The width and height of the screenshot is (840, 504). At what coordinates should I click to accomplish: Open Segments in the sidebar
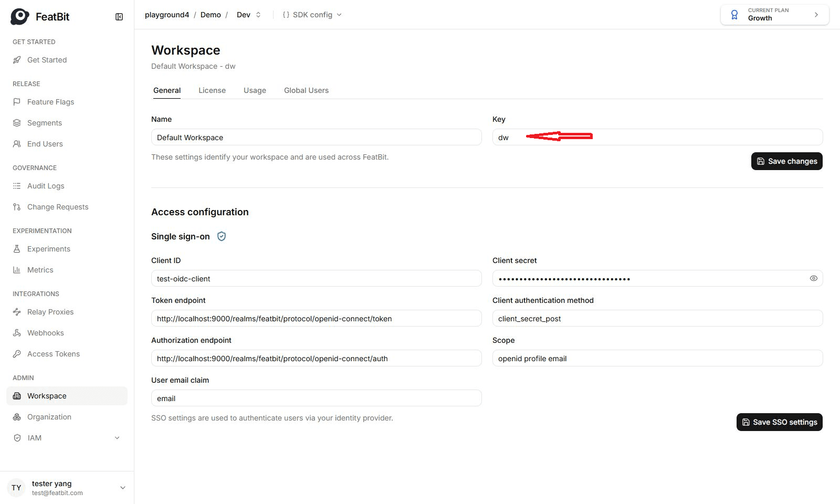(67, 123)
